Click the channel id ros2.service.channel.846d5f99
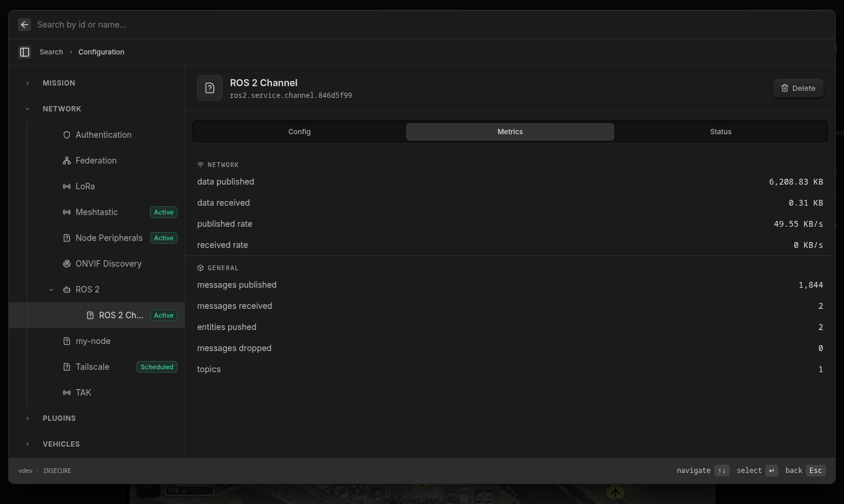Viewport: 844px width, 504px height. click(291, 96)
